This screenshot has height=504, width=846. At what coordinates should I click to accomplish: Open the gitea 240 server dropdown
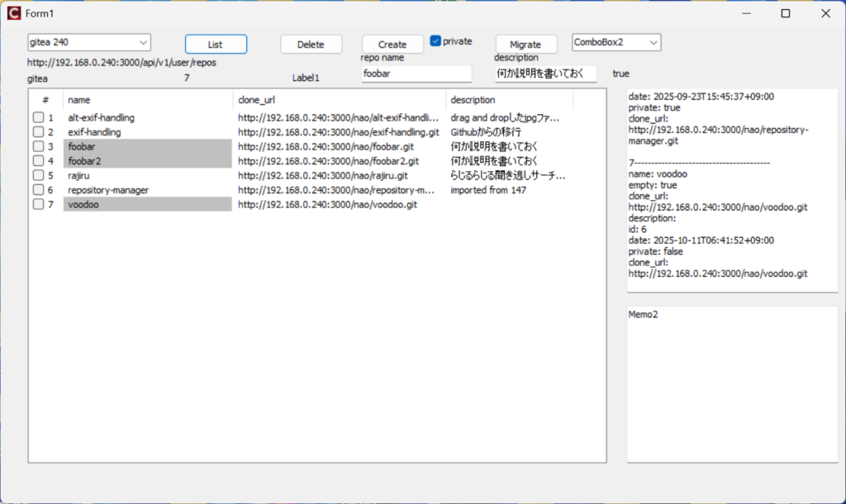[x=143, y=42]
